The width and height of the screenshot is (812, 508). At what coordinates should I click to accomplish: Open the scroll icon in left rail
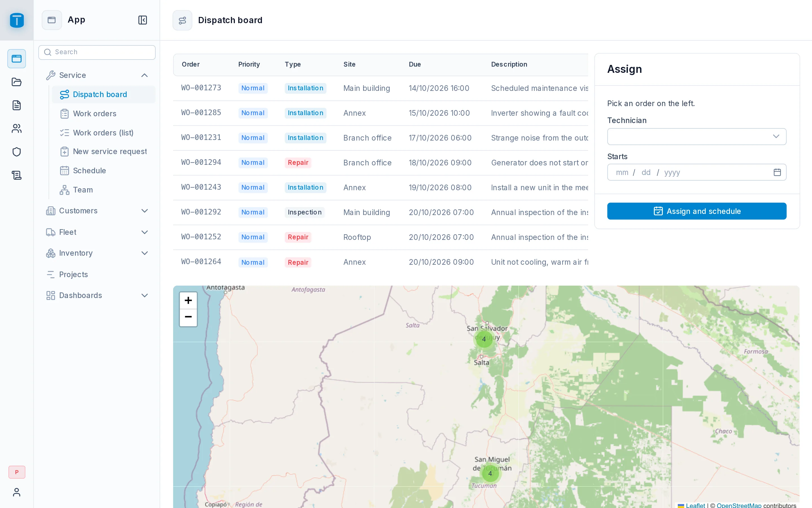pyautogui.click(x=16, y=175)
